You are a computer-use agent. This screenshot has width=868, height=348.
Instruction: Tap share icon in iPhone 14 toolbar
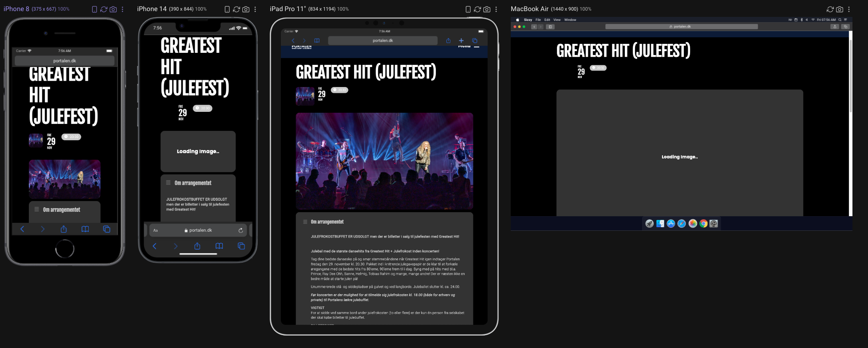click(197, 246)
